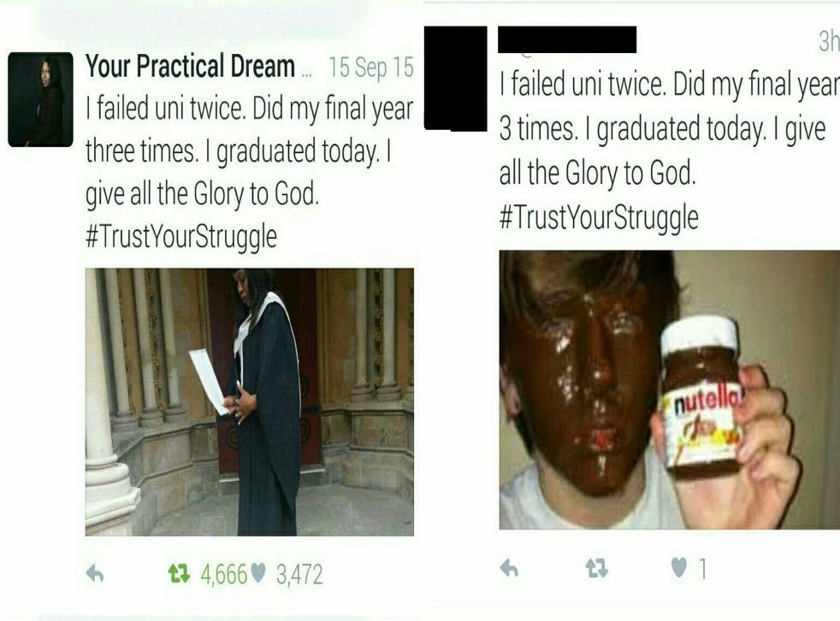View the Nutella jar photo
The height and width of the screenshot is (621, 840).
(x=670, y=390)
